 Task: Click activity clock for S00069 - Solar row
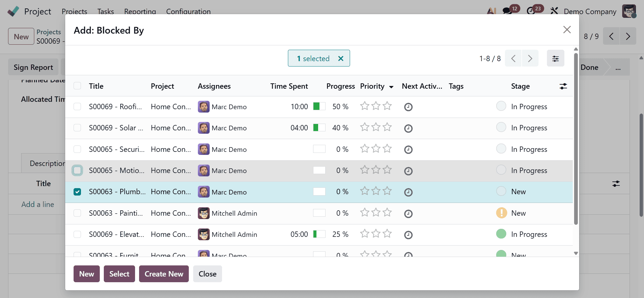[408, 128]
